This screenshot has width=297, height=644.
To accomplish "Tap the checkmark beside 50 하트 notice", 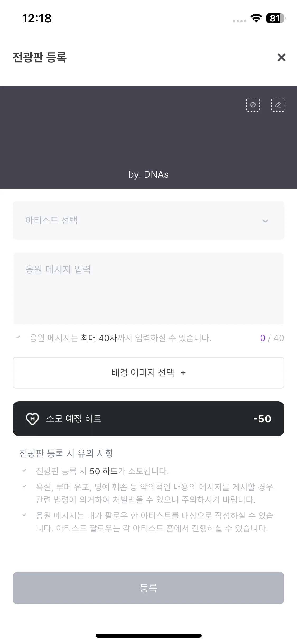I will (x=24, y=470).
